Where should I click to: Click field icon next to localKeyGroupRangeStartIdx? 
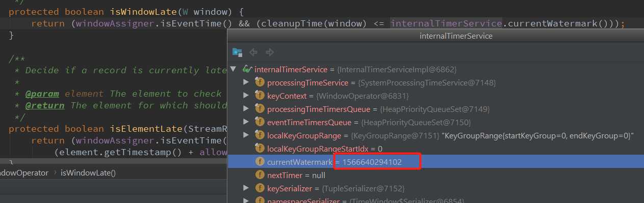click(x=260, y=148)
